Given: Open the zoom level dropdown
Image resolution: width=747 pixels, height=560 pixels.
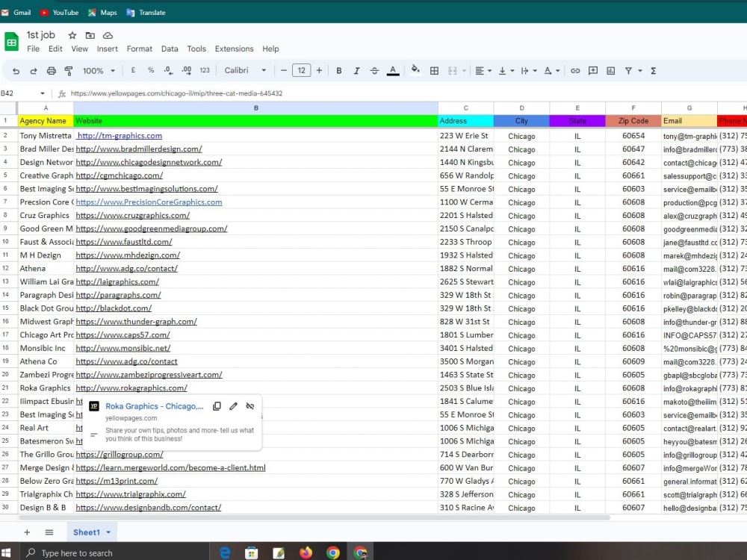Looking at the screenshot, I should (x=96, y=70).
